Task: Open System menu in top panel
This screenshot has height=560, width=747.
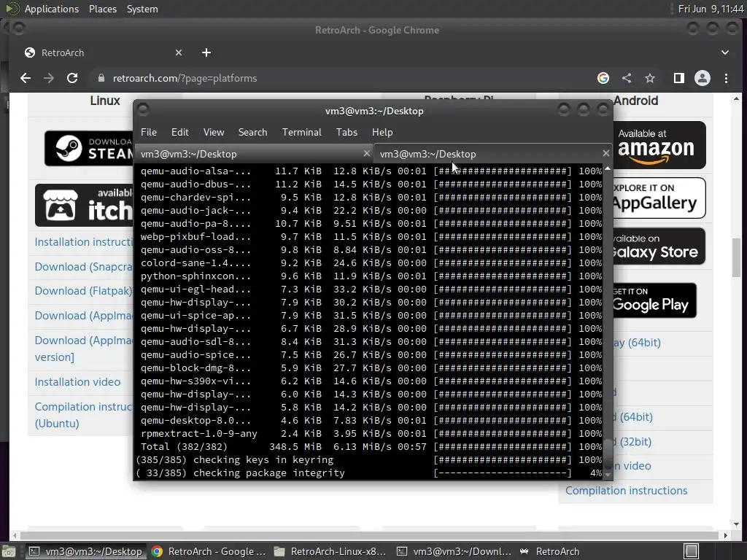Action: point(142,9)
